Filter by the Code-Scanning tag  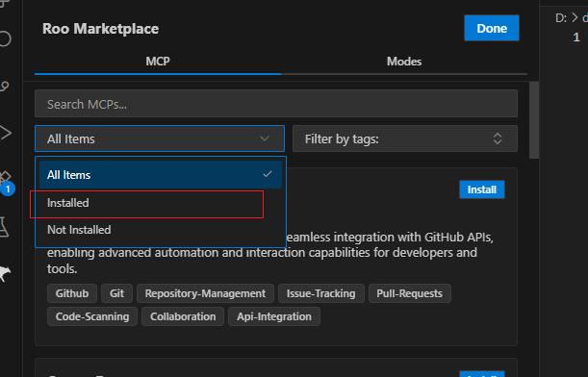[92, 316]
